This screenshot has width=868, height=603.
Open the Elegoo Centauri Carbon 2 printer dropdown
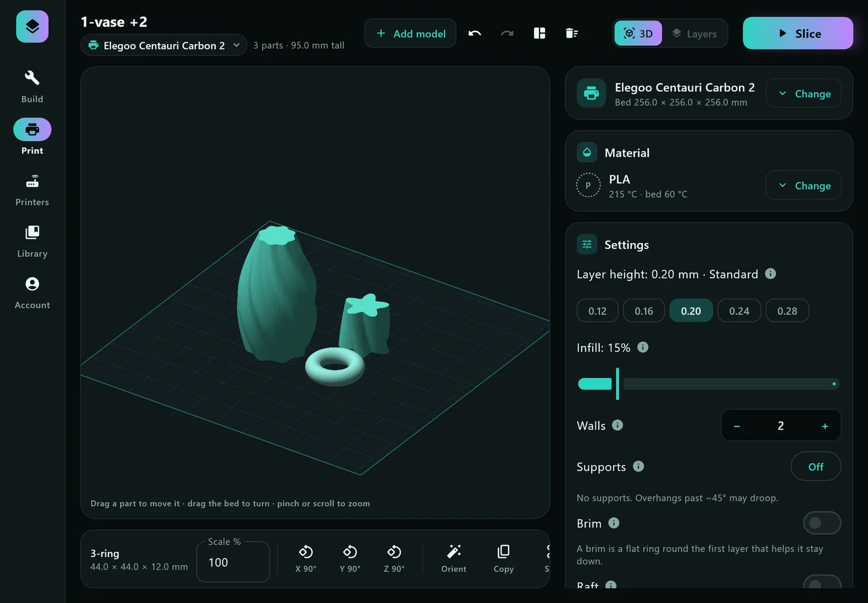[x=164, y=45]
